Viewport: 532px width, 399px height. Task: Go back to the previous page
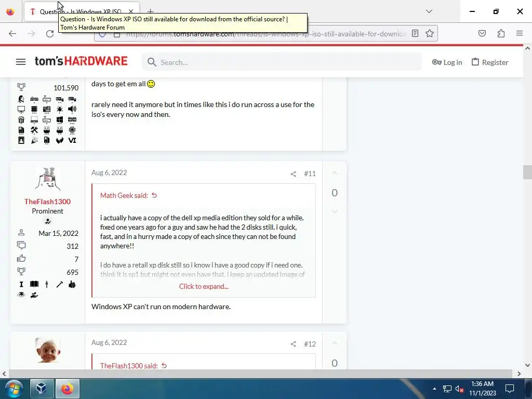pos(12,34)
